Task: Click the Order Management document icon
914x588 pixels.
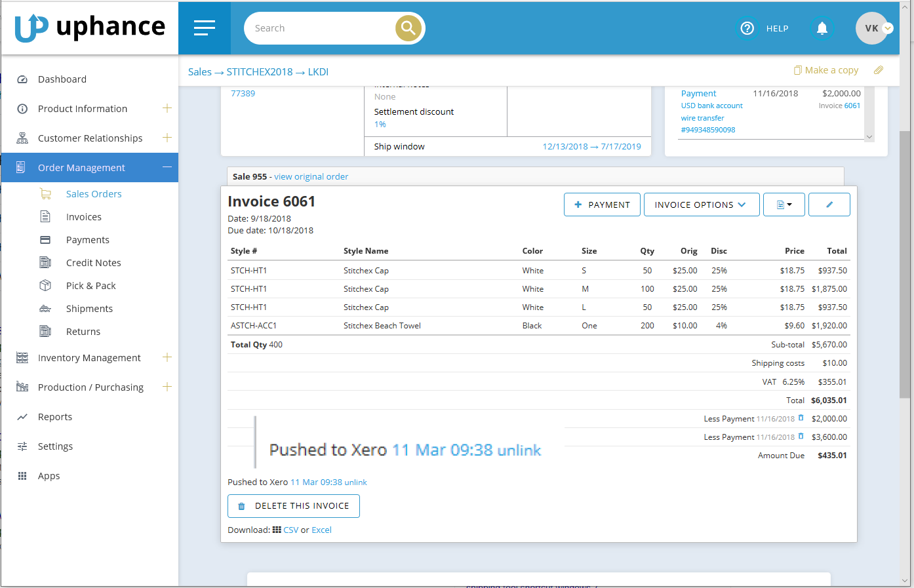Action: 20,167
